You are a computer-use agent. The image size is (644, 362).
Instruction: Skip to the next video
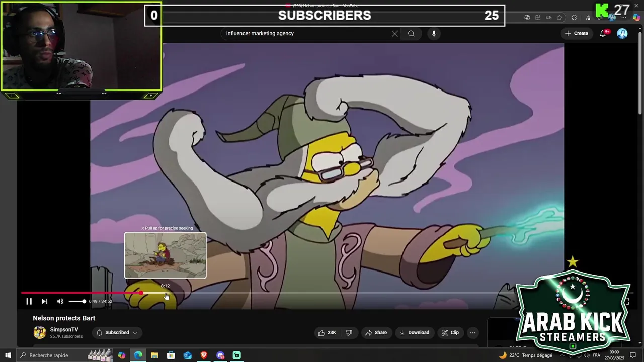tap(44, 301)
